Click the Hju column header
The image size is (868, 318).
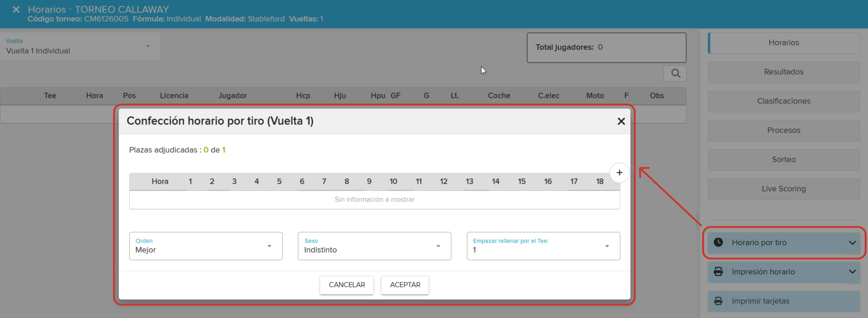coord(340,96)
